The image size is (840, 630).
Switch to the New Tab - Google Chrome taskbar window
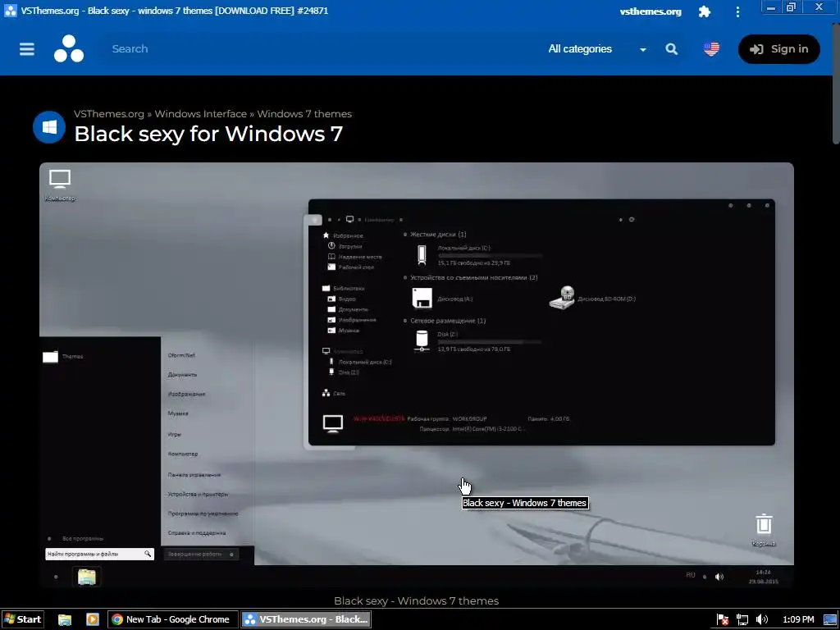click(171, 619)
